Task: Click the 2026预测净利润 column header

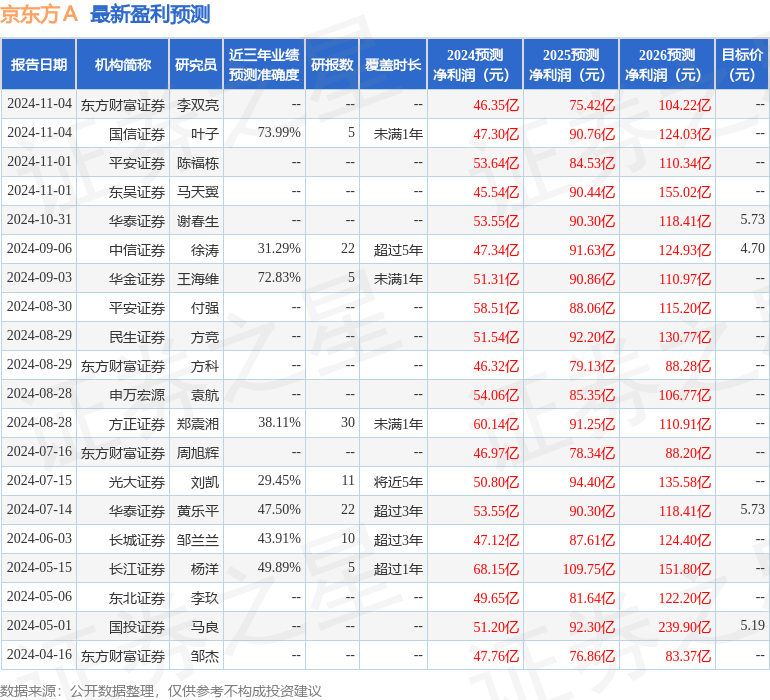Action: coord(667,65)
